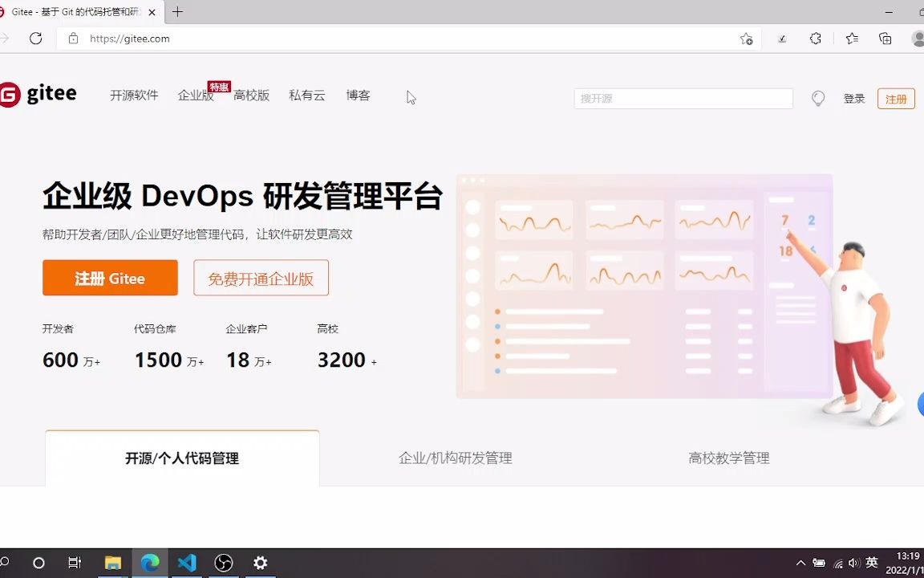The image size is (924, 578).
Task: Open the Extensions puzzle icon
Action: pyautogui.click(x=816, y=38)
